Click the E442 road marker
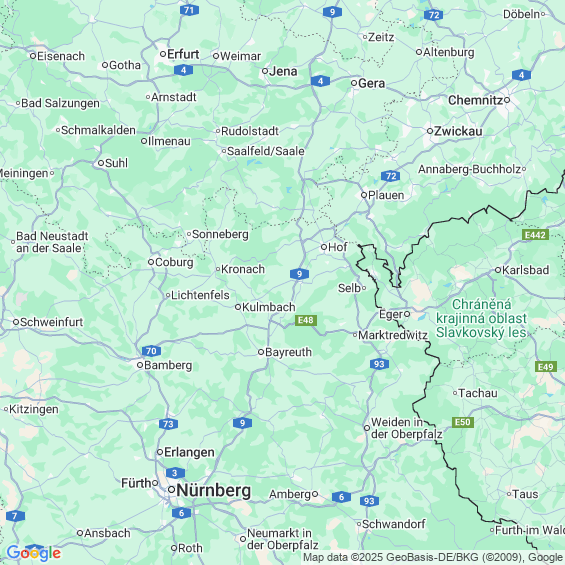565x565 pixels. [x=535, y=235]
